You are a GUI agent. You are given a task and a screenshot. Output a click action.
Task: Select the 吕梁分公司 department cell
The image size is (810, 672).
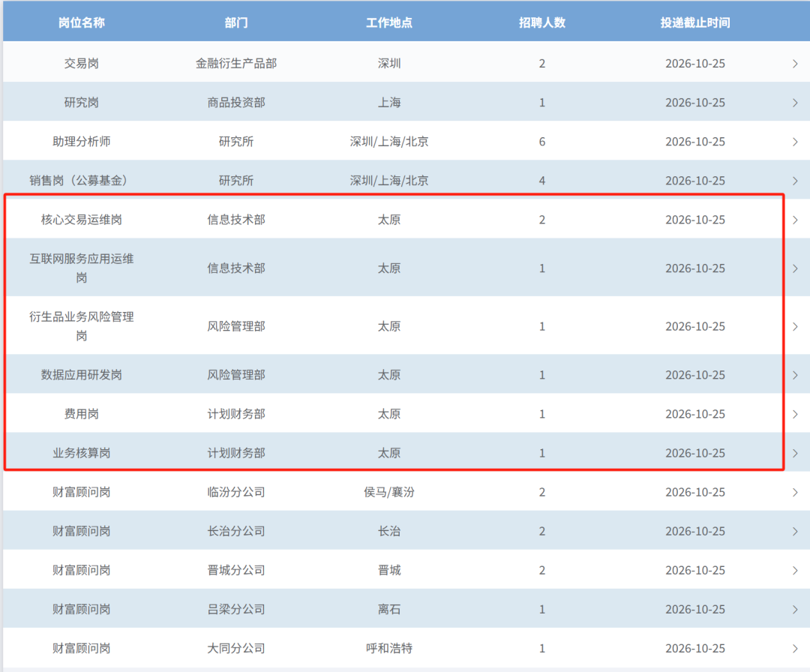coord(236,610)
